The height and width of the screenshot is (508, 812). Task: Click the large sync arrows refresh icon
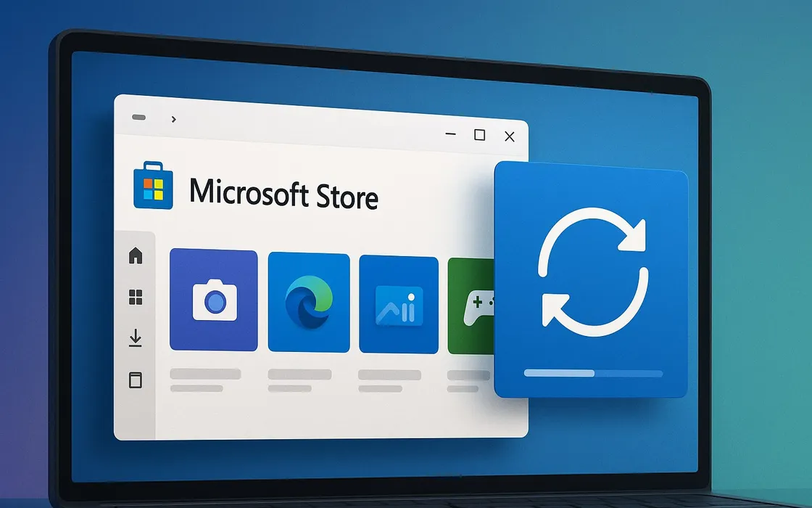594,271
